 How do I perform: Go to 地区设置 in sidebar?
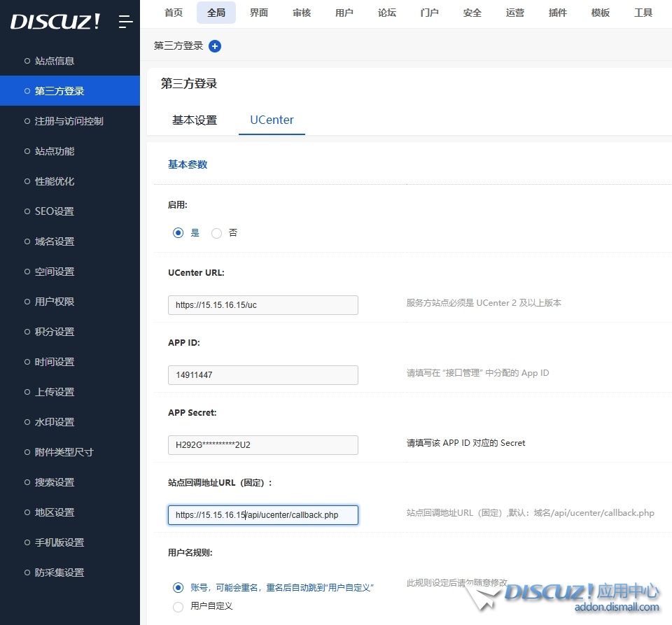click(70, 512)
